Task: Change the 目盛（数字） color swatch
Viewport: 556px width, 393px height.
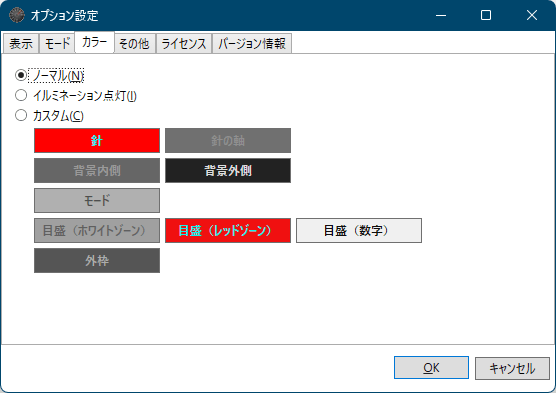Action: point(359,231)
